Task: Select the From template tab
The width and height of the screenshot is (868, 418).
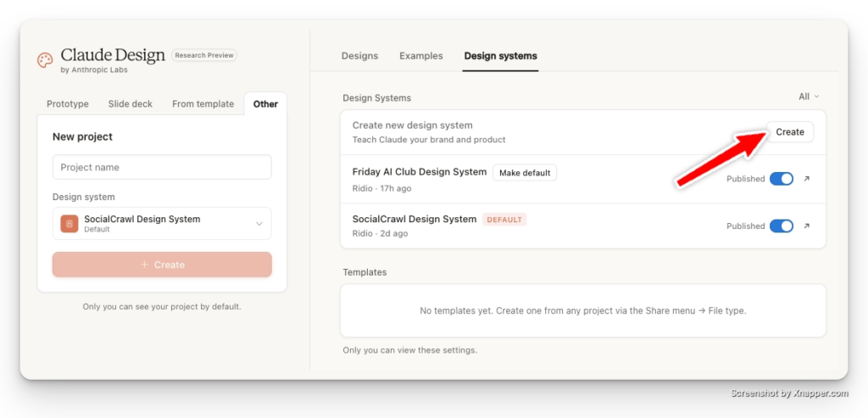Action: click(203, 104)
